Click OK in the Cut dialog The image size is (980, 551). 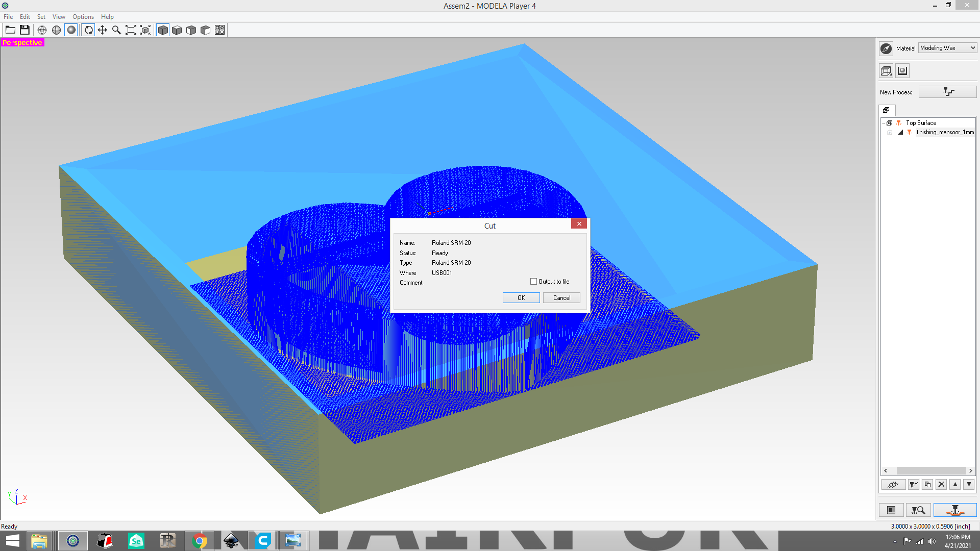coord(521,298)
